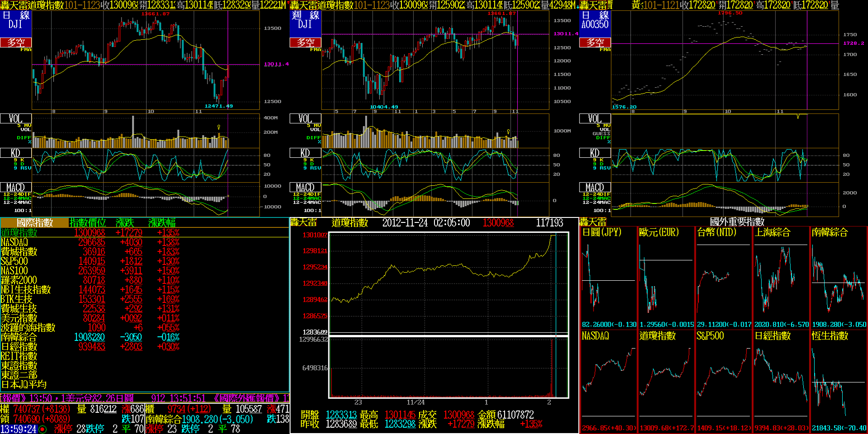Toggle 多空 button on the weekly DJI chart
The width and height of the screenshot is (868, 434).
coord(305,42)
